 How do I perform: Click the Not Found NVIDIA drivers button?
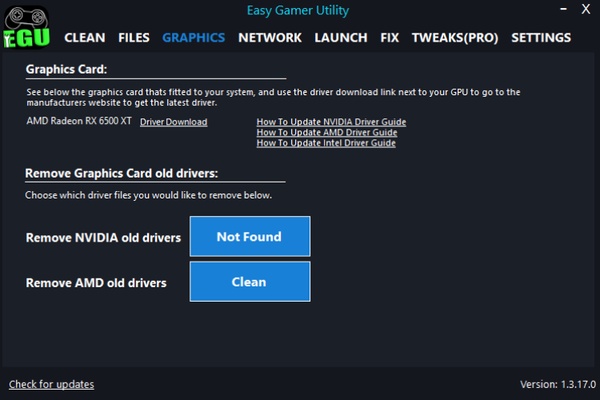tap(250, 236)
